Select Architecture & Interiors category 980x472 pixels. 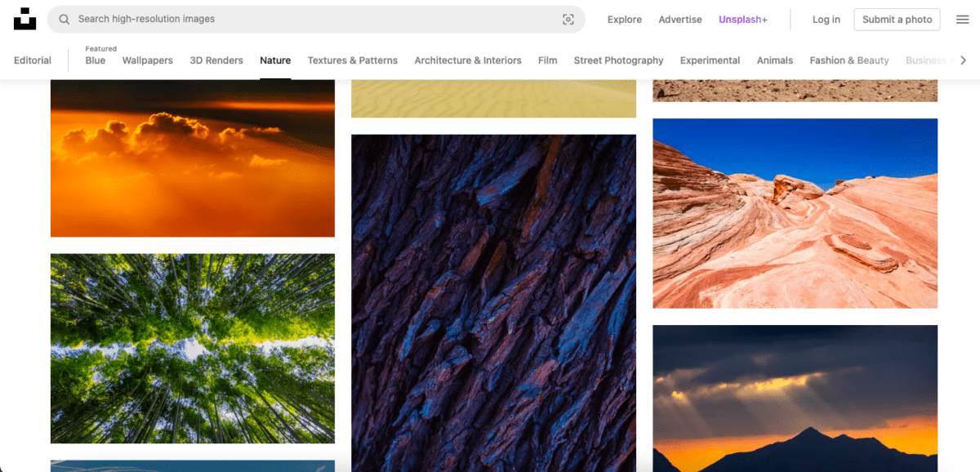[x=468, y=60]
